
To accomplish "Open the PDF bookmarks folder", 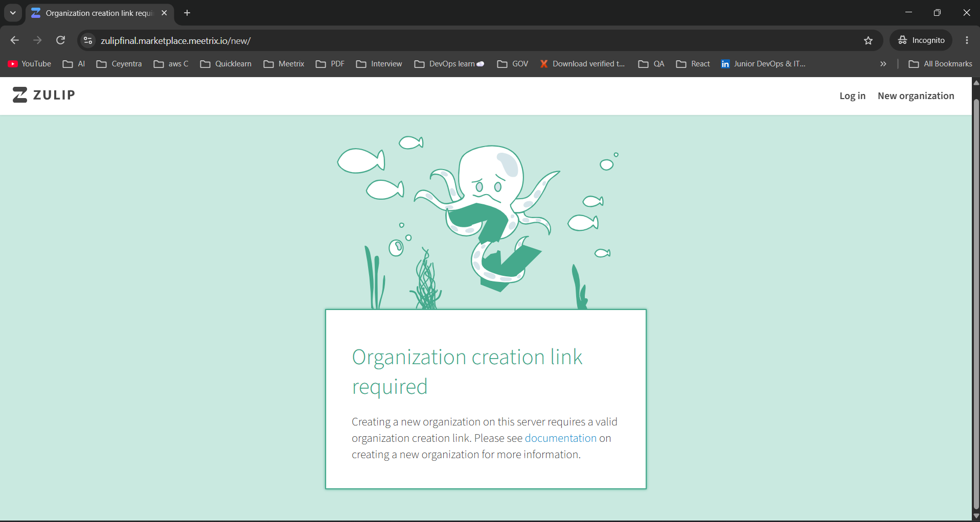I will click(x=330, y=64).
